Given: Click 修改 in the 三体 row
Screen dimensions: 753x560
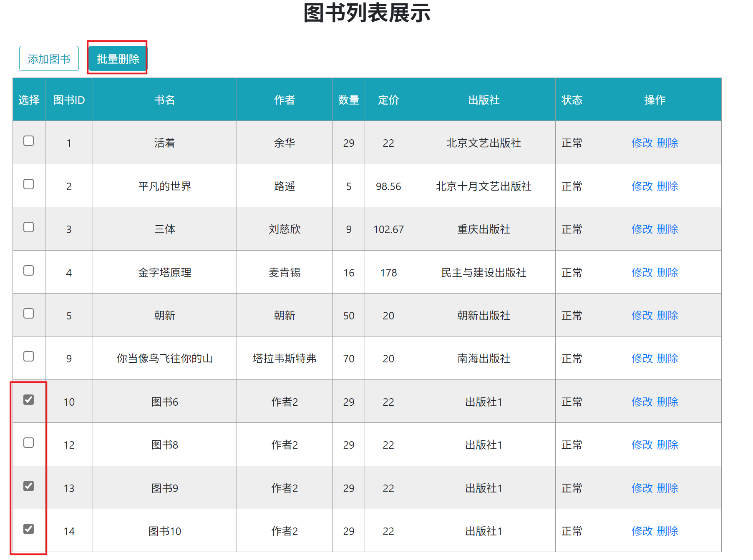Looking at the screenshot, I should 642,229.
